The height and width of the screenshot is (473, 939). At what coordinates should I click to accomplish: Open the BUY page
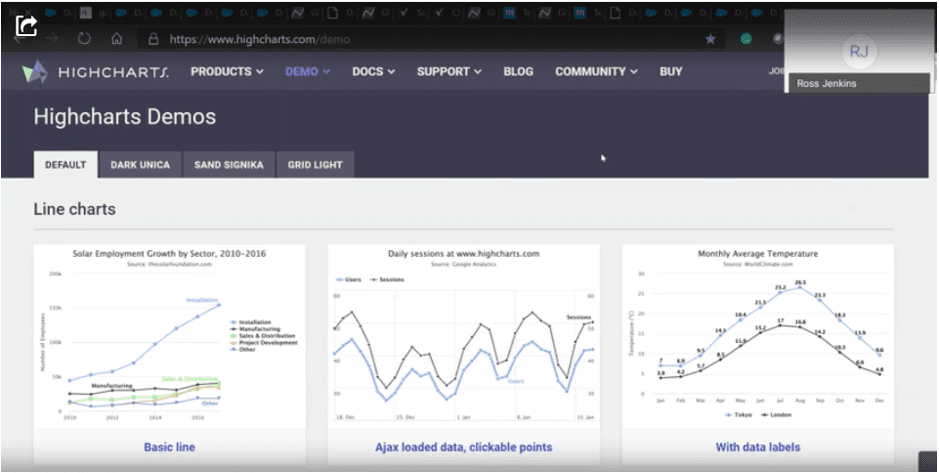coord(671,71)
